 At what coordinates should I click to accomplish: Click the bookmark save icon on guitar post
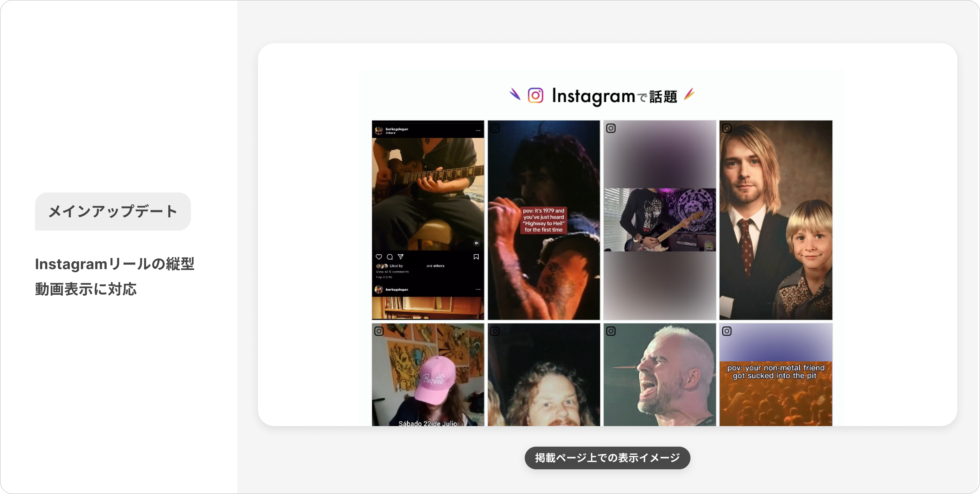pos(476,257)
